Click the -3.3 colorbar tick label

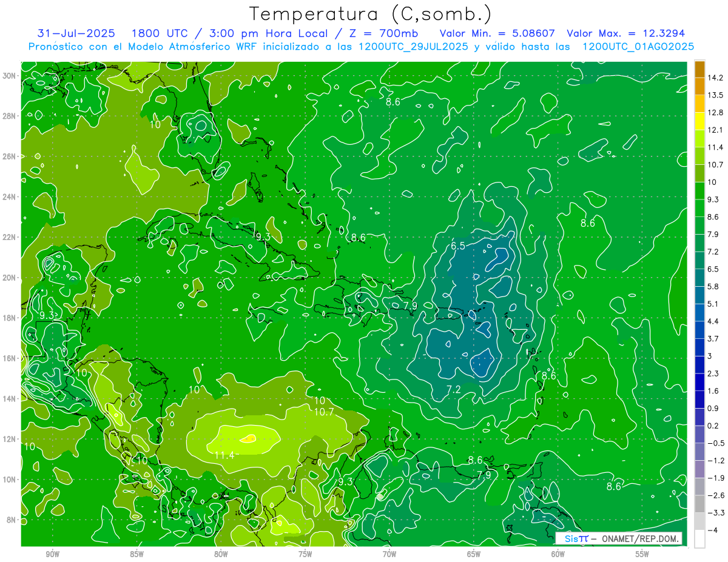click(x=716, y=513)
